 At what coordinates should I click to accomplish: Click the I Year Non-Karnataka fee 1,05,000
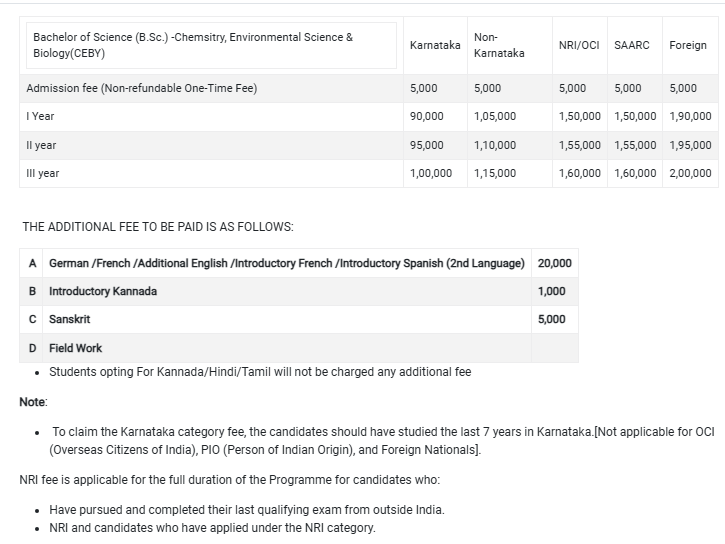pyautogui.click(x=495, y=116)
